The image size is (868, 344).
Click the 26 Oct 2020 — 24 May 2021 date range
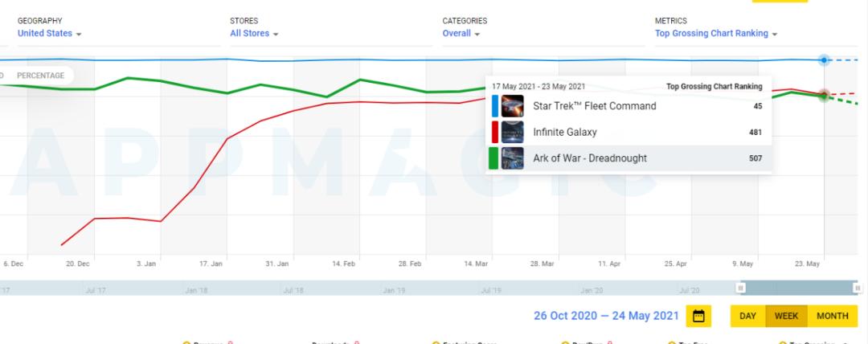pos(606,316)
